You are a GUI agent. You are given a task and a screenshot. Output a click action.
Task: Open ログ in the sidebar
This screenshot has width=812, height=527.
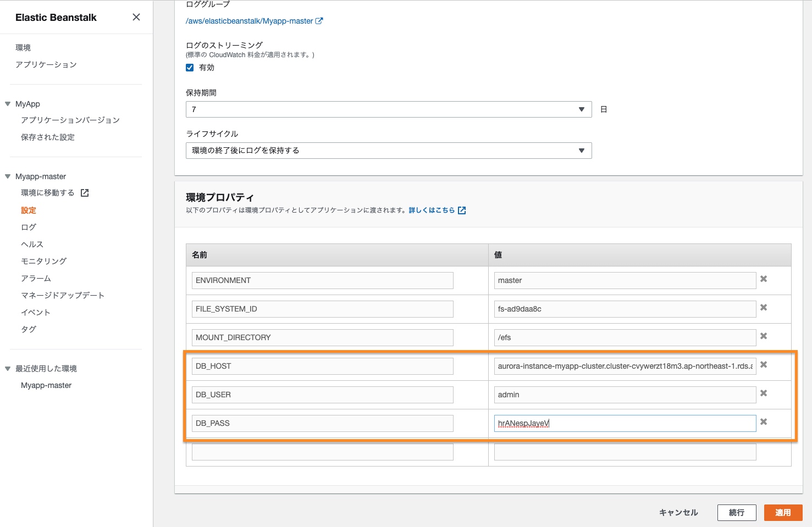29,227
